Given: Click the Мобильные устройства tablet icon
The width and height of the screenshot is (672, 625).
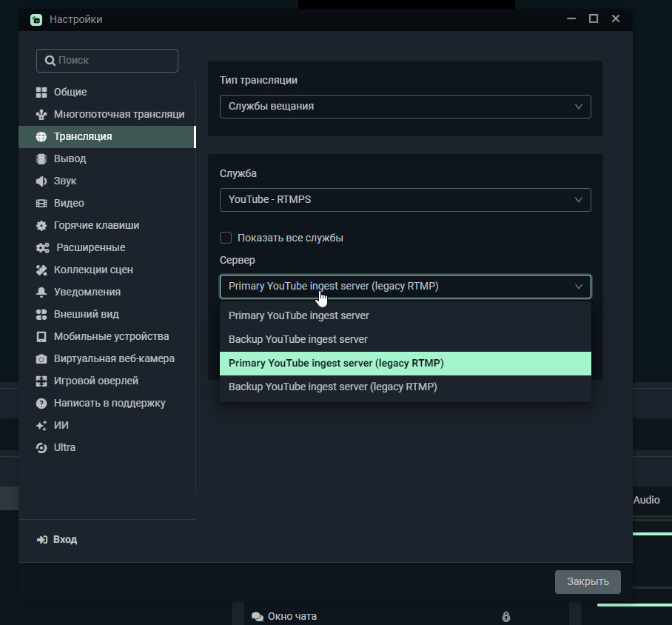Looking at the screenshot, I should [41, 337].
